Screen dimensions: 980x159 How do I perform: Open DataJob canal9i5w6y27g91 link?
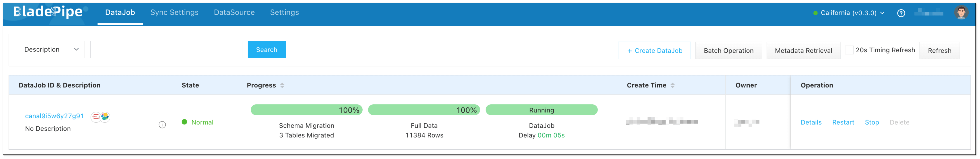point(54,116)
